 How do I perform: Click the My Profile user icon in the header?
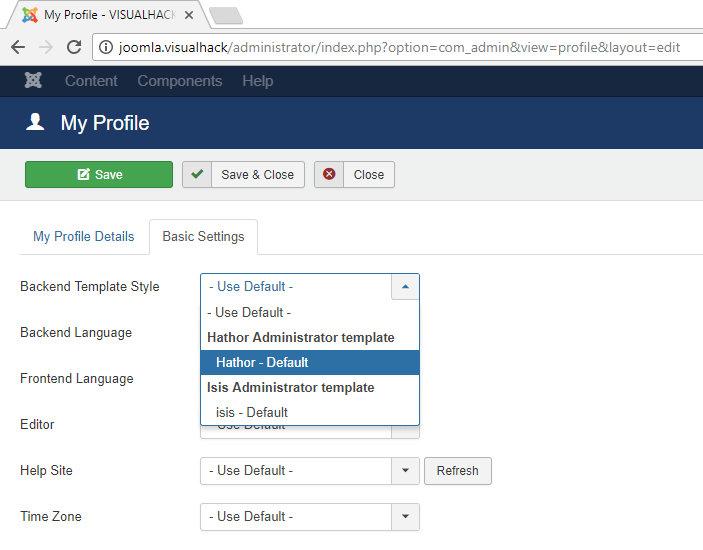pyautogui.click(x=35, y=122)
